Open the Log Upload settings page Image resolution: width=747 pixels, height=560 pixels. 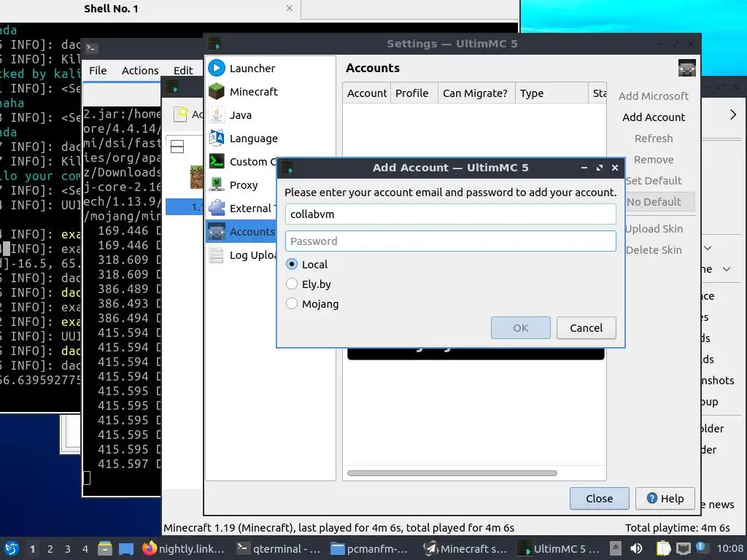click(242, 254)
